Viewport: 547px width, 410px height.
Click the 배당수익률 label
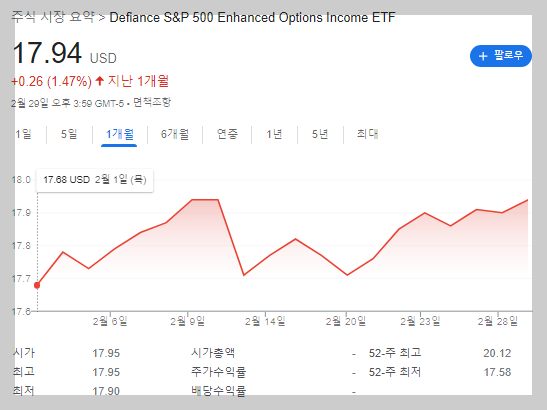pyautogui.click(x=218, y=391)
